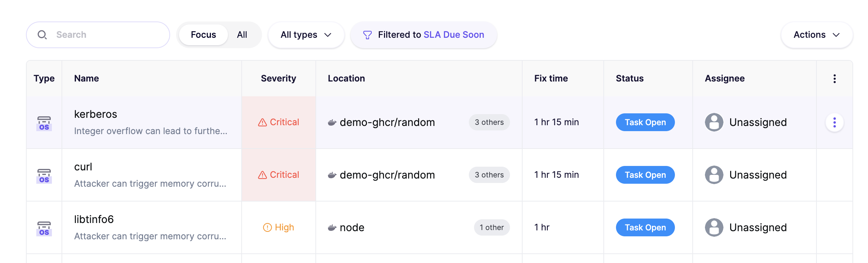Viewport: 868px width, 263px height.
Task: Expand the All types dropdown
Action: tap(306, 35)
